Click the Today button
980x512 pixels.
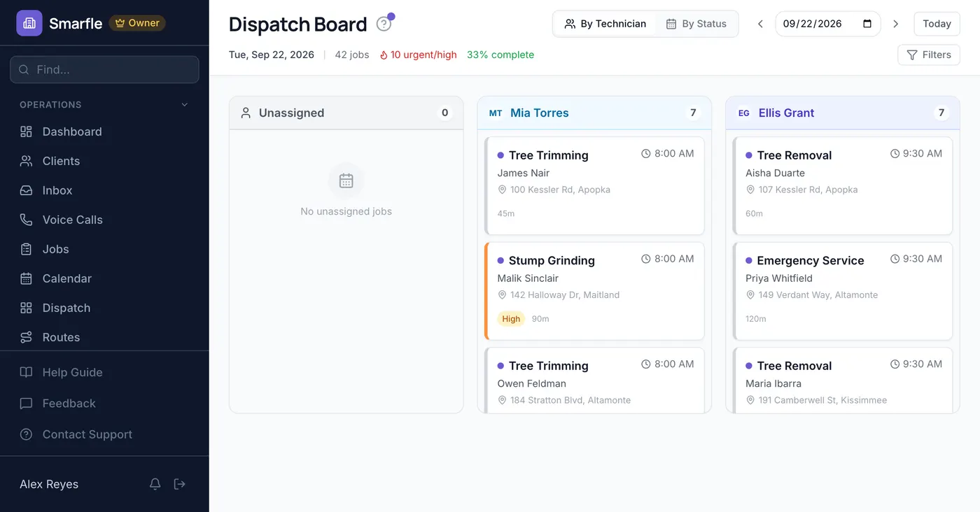tap(937, 24)
